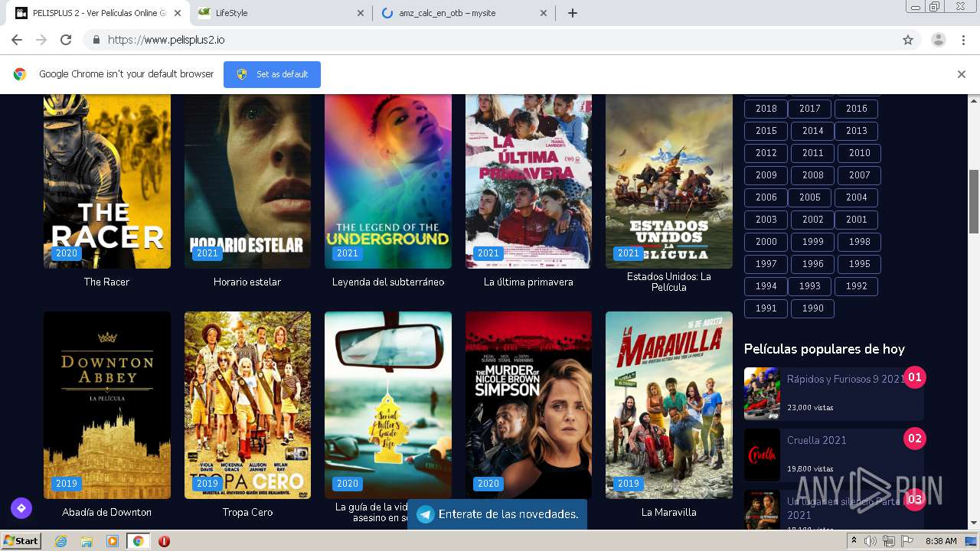Open Estados Unidos La Película poster
This screenshot has height=551, width=980.
tap(669, 181)
